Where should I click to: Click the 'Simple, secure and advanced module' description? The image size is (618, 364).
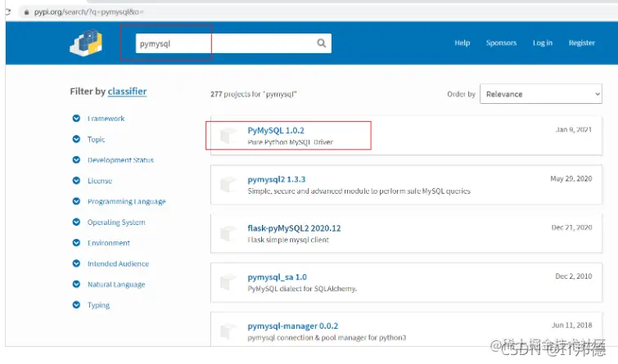pos(359,191)
